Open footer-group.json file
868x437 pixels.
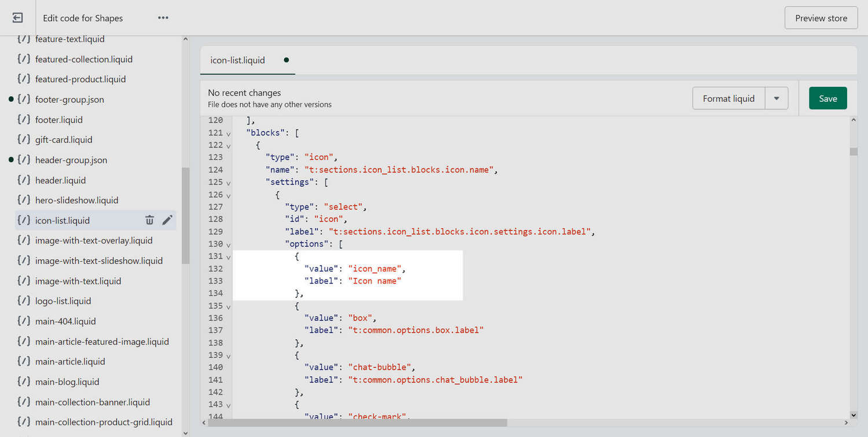pyautogui.click(x=69, y=100)
